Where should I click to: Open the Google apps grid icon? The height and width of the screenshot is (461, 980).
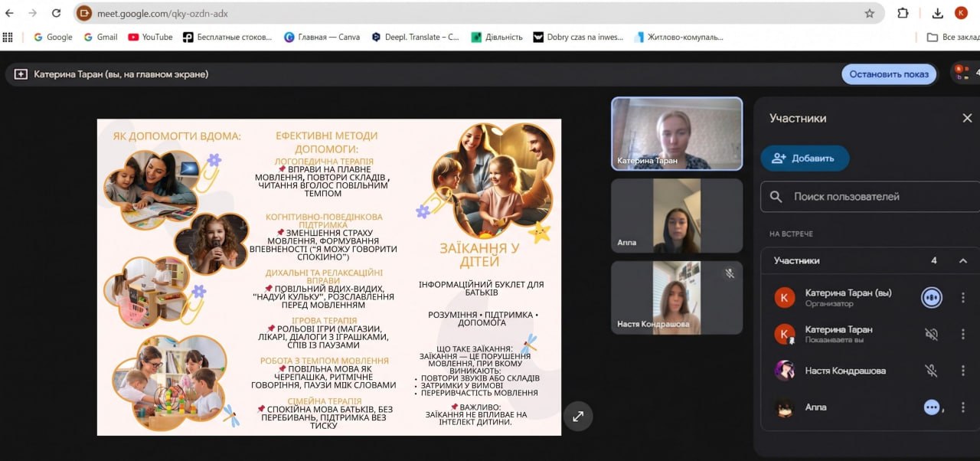[x=8, y=37]
